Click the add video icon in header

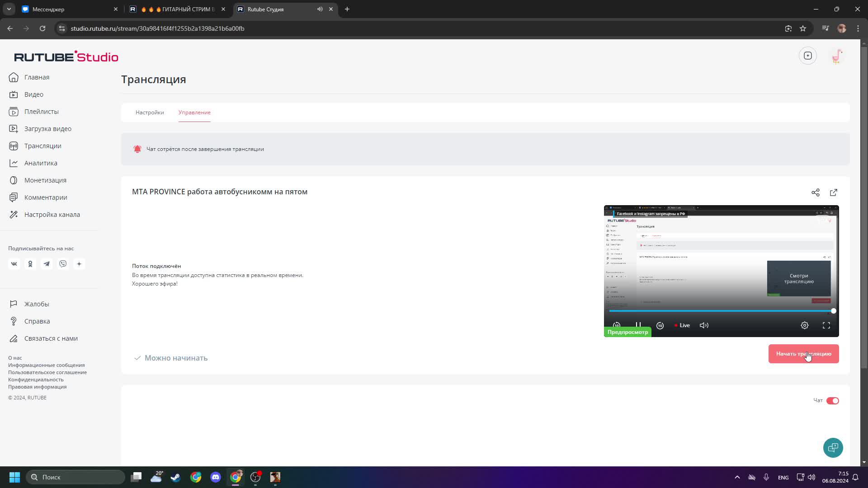point(807,56)
